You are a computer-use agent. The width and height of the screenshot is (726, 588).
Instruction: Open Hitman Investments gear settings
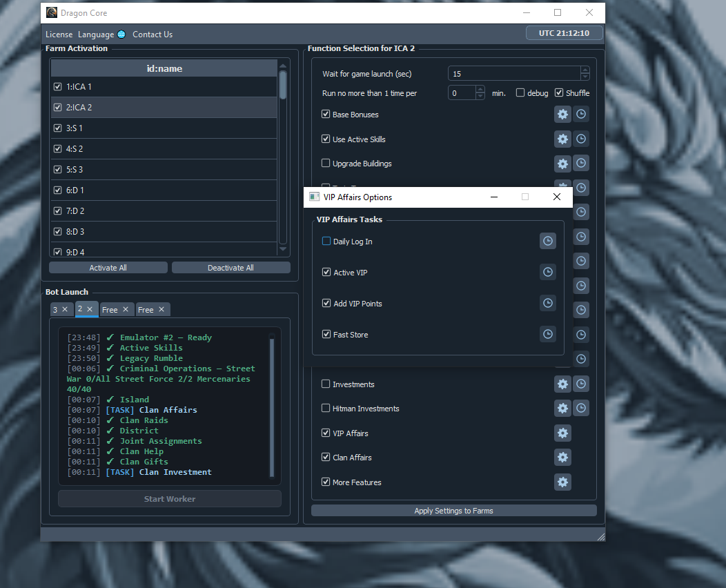562,408
